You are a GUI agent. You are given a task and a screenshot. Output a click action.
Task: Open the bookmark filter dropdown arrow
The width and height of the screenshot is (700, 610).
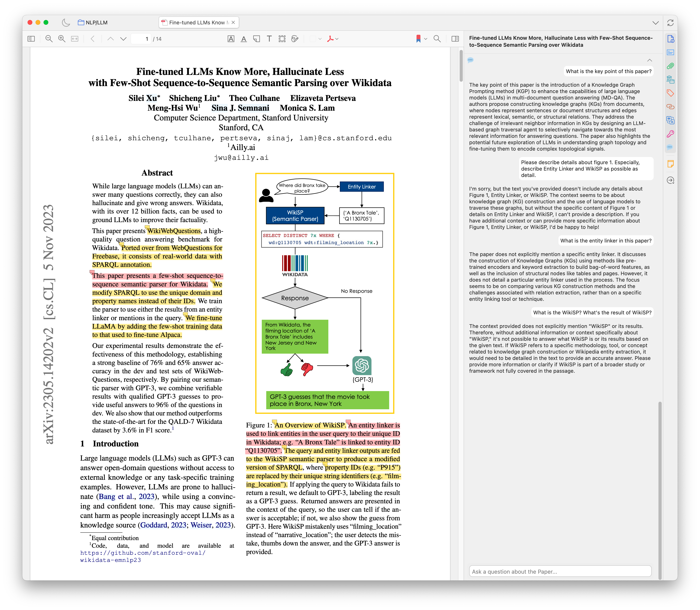point(426,39)
